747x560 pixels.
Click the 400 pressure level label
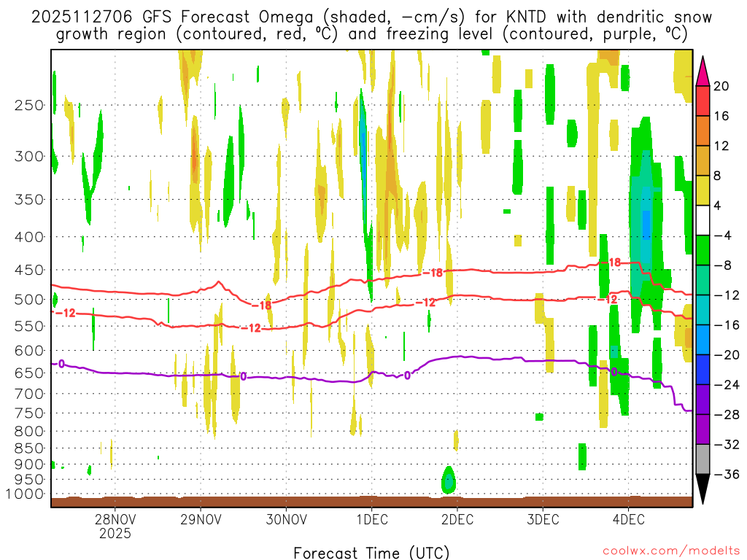point(29,237)
